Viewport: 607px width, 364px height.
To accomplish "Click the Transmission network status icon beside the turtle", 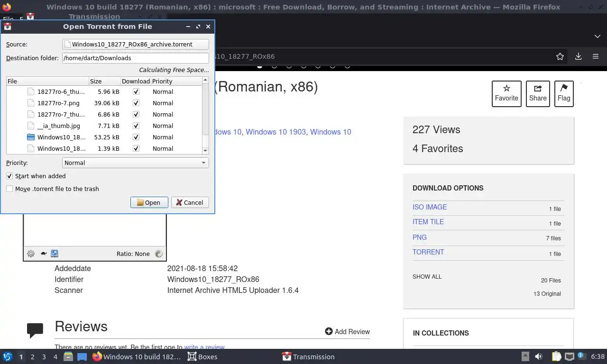I will pos(55,254).
